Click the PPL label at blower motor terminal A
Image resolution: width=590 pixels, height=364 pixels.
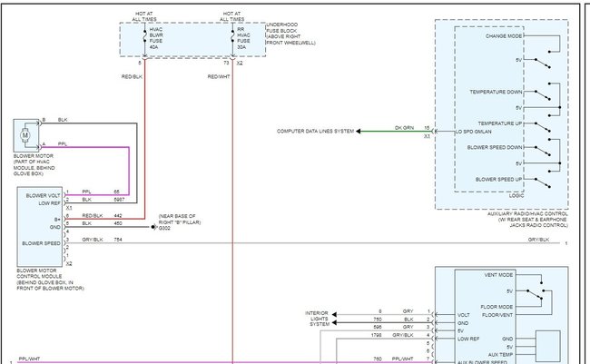62,143
